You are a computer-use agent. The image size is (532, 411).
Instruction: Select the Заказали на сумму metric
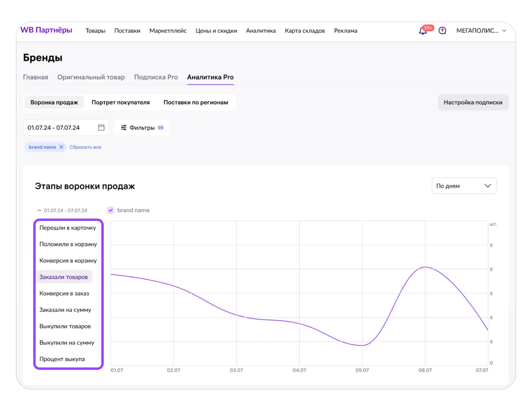click(65, 310)
